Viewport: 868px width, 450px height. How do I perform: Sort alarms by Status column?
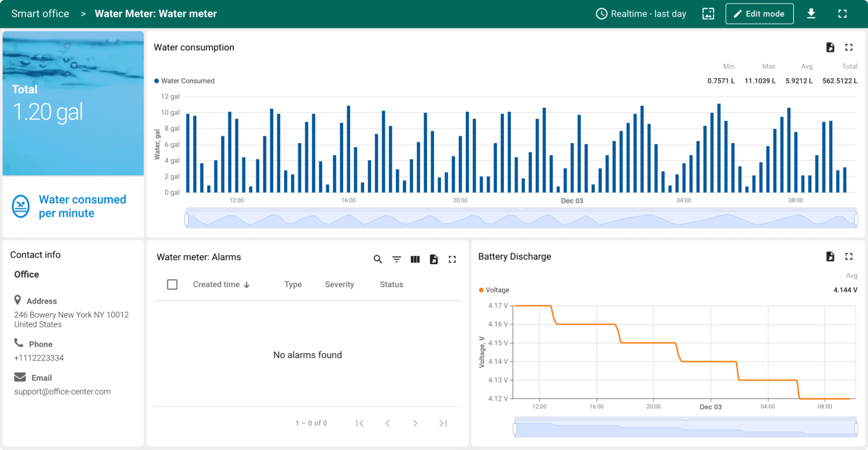[x=391, y=284]
